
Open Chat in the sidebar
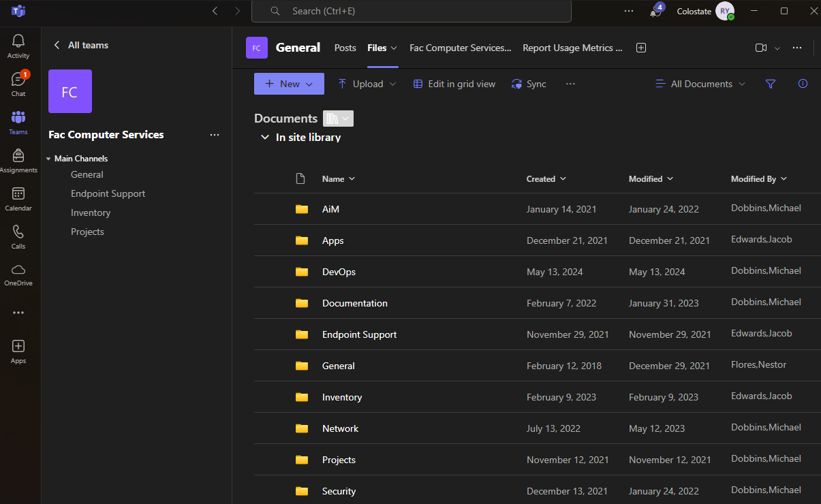tap(18, 84)
